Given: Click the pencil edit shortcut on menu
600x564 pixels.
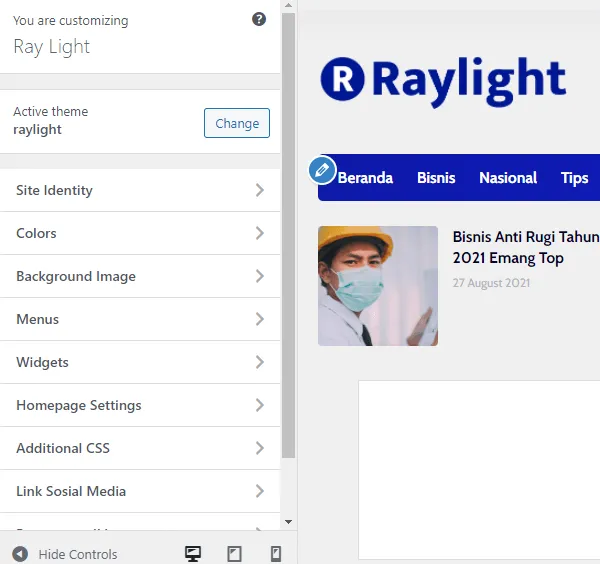Looking at the screenshot, I should click(x=322, y=170).
